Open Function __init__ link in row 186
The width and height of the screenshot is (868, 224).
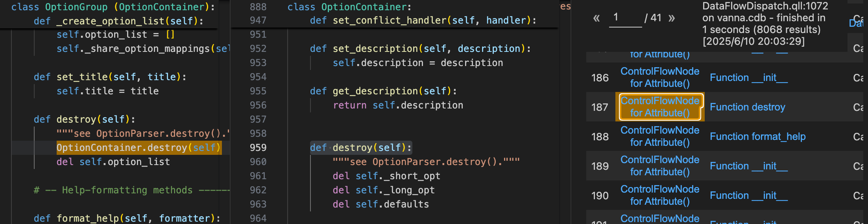748,77
